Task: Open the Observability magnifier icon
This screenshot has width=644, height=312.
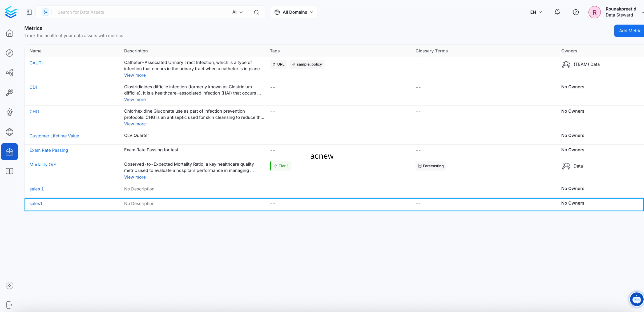Action: pyautogui.click(x=9, y=92)
